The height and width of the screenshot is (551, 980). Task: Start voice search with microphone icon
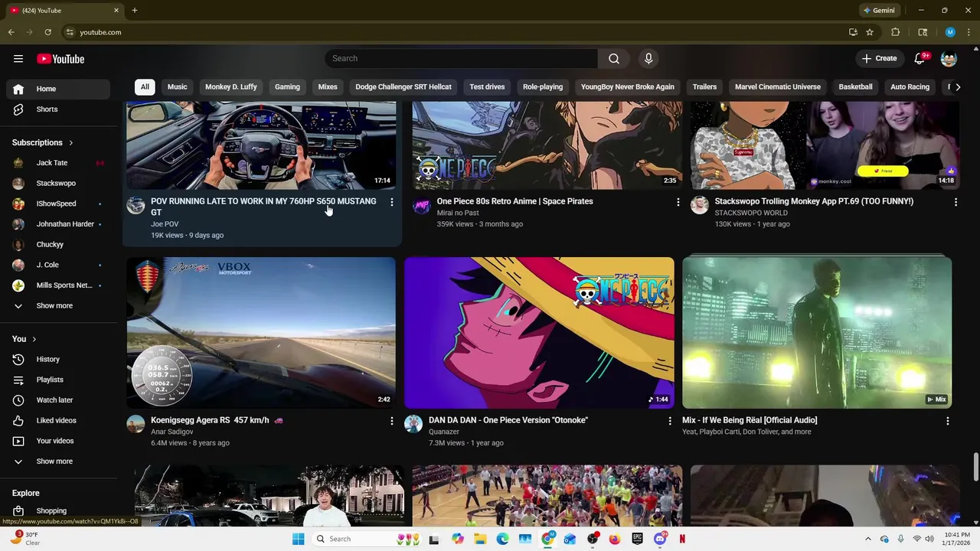point(648,59)
